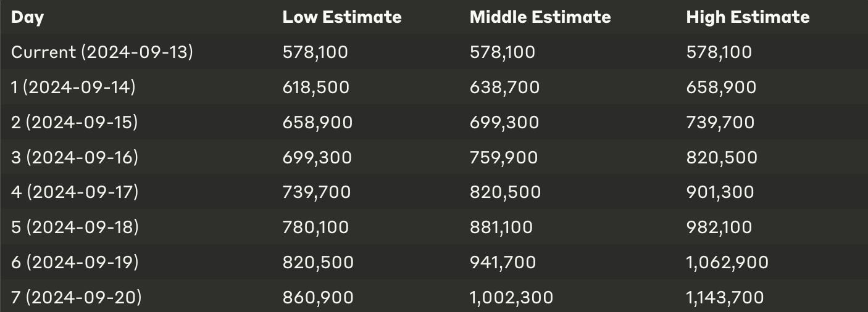Select the 3 (2024-09-16) row label
Image resolution: width=868 pixels, height=312 pixels.
[x=75, y=157]
